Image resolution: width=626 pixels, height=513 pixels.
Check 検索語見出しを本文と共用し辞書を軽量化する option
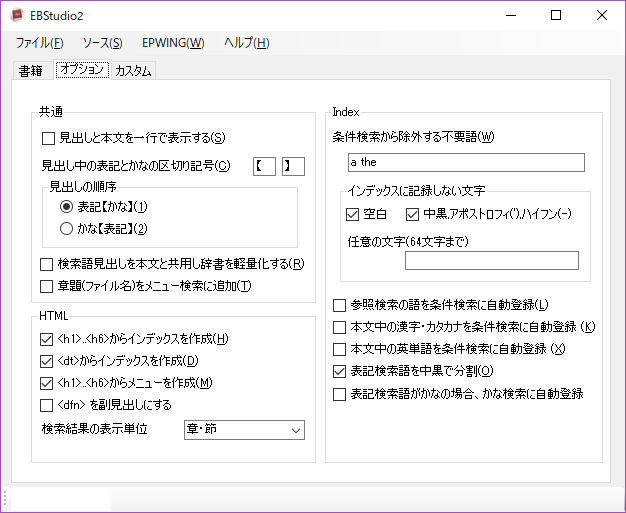[47, 264]
